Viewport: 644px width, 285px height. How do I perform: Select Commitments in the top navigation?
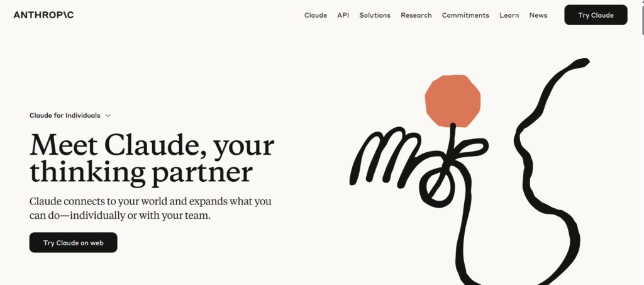click(x=465, y=15)
